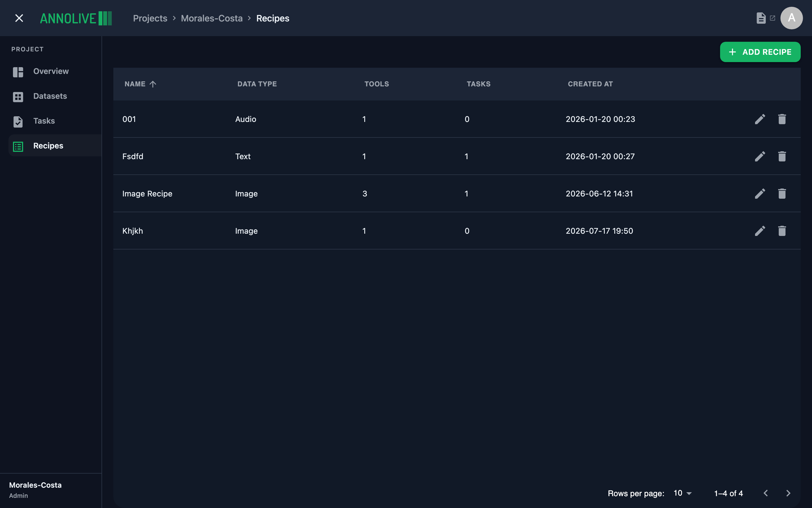The image size is (812, 508).
Task: Click the 001 recipe name
Action: point(129,119)
